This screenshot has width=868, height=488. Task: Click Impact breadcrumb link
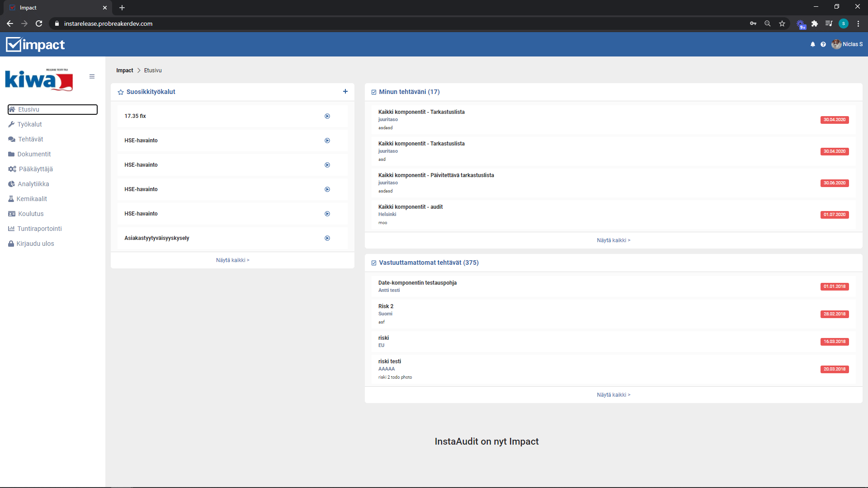(124, 70)
